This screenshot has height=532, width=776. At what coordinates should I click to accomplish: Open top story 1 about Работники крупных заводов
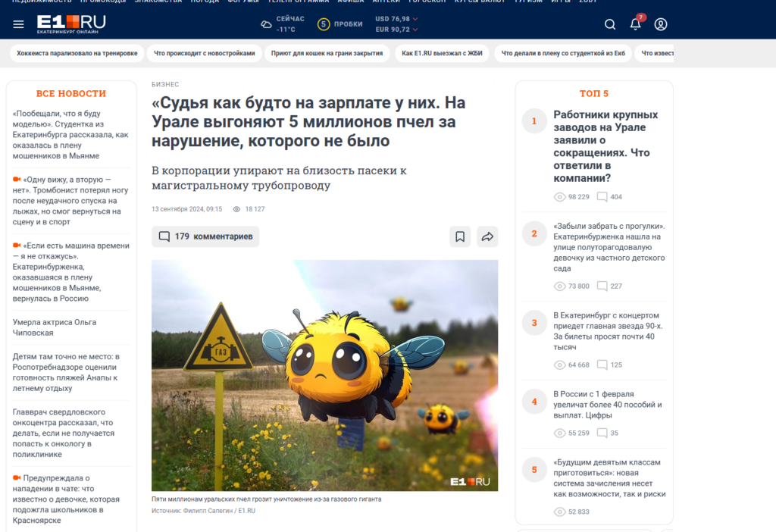click(x=605, y=146)
